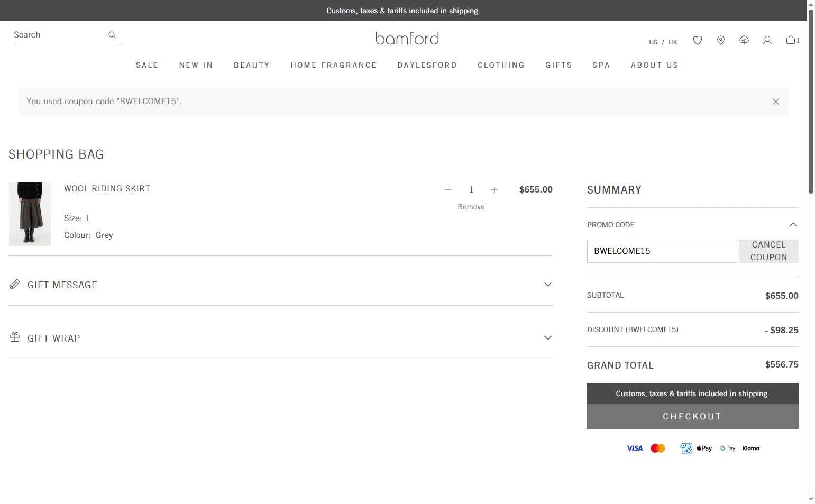
Task: Open the About Us menu
Action: (655, 65)
